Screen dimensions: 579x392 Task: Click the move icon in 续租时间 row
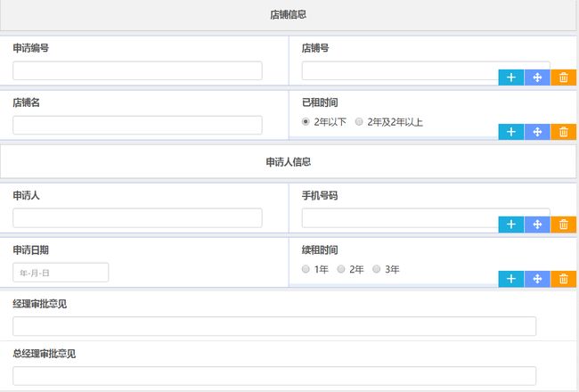pyautogui.click(x=537, y=279)
